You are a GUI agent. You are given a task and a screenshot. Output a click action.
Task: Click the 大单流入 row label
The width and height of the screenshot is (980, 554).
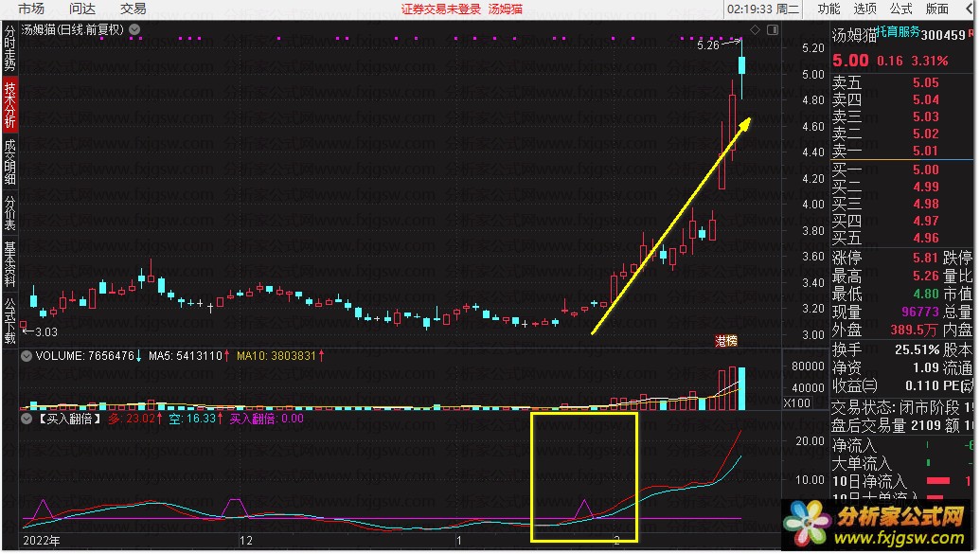[x=862, y=463]
